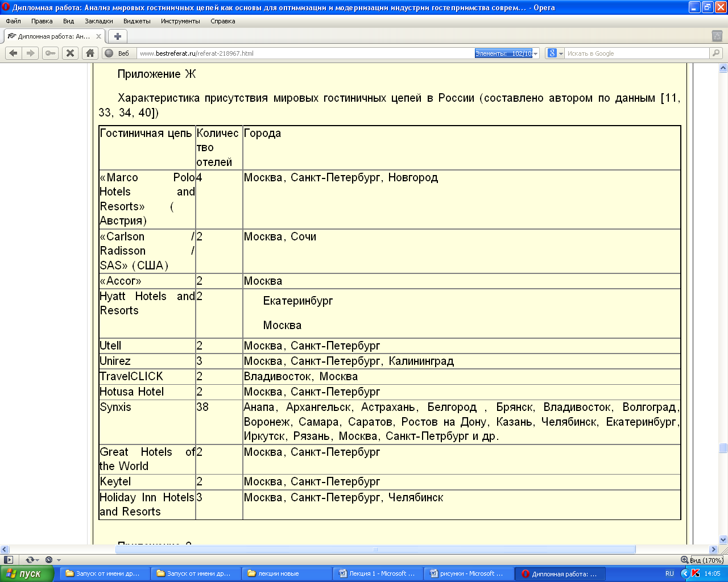728x582 pixels.
Task: Click the Unirez table cell
Action: coord(147,361)
